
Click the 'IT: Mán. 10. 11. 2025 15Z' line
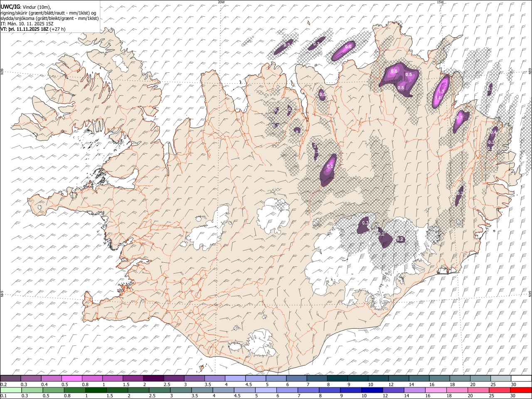(27, 24)
